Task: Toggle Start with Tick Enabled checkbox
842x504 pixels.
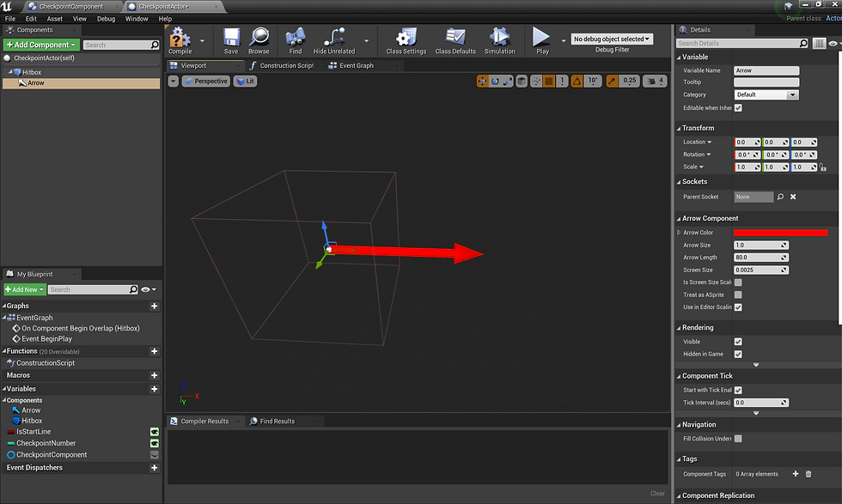Action: pos(738,390)
